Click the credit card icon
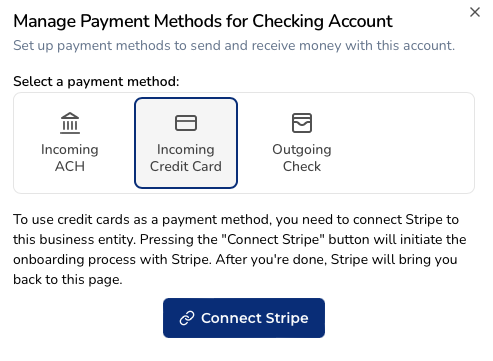This screenshot has height=361, width=493. point(186,123)
